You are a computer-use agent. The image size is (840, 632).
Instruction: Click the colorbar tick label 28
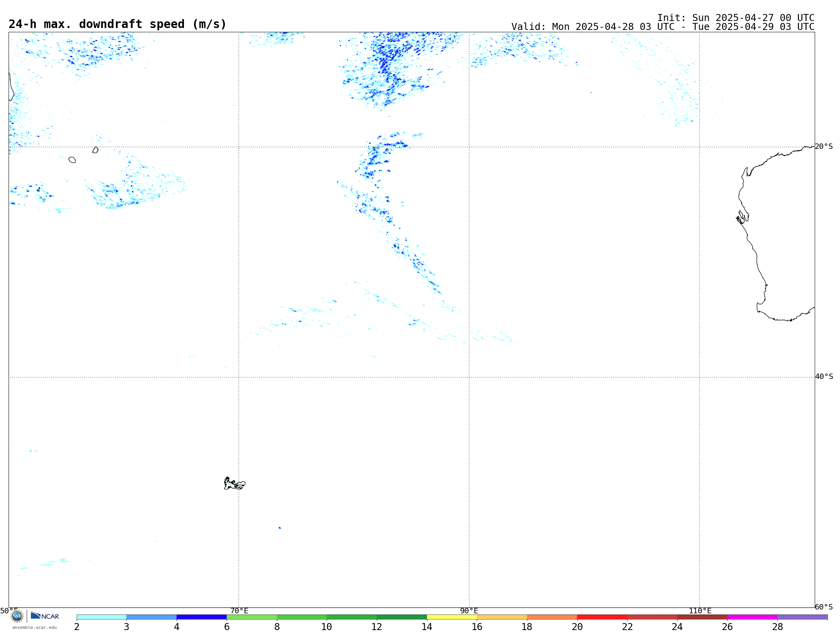777,627
